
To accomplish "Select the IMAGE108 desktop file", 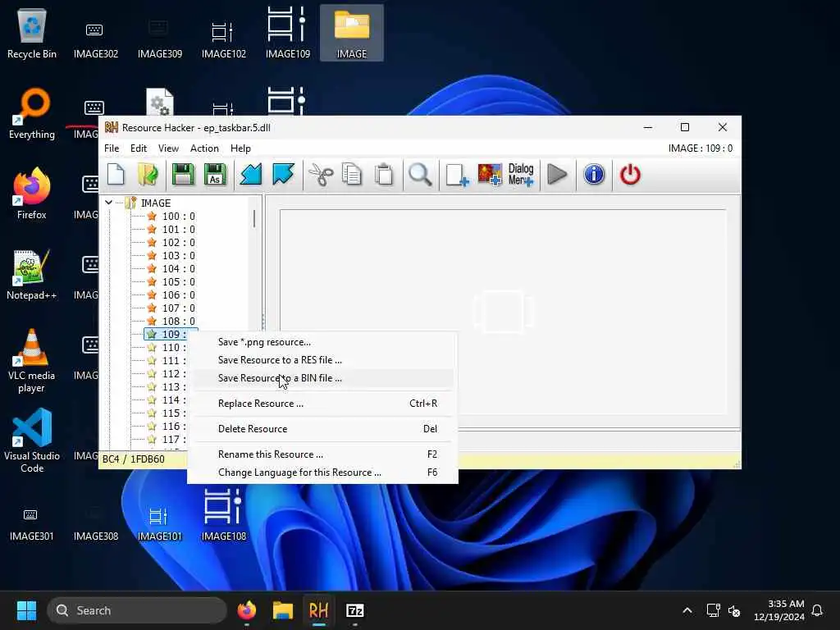I will pyautogui.click(x=223, y=515).
